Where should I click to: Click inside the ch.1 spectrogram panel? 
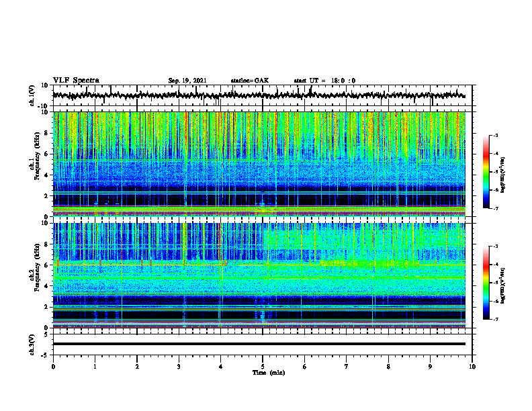click(x=259, y=164)
